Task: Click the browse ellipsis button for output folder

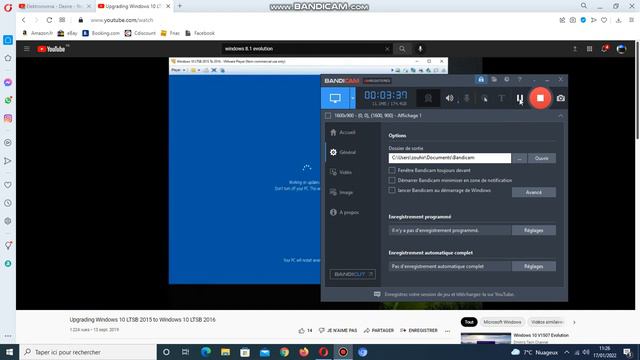Action: point(519,158)
